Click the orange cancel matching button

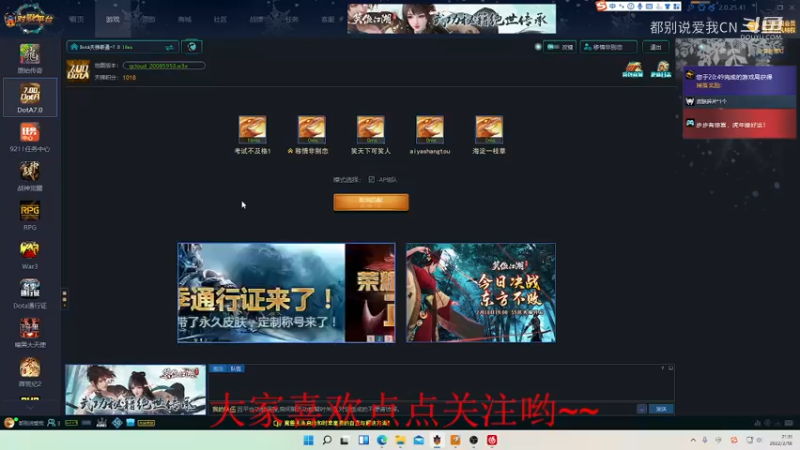[371, 202]
